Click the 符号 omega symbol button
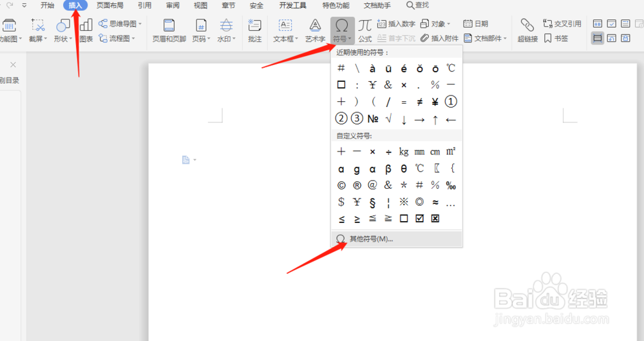Image resolution: width=644 pixels, height=341 pixels. 342,30
